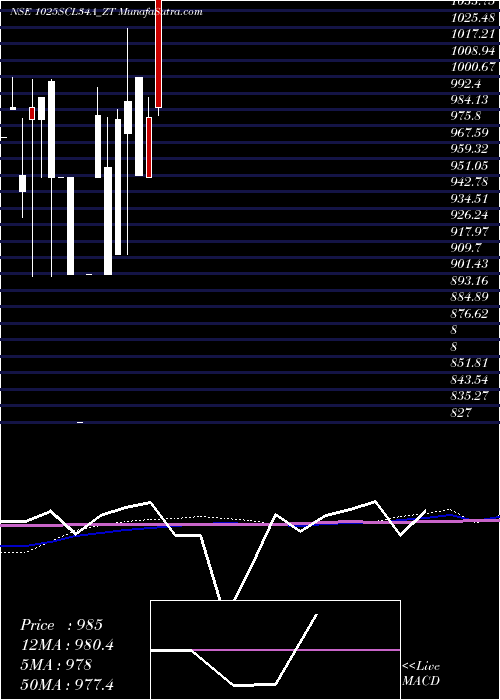Click the 884.89 price axis label
Image resolution: width=500 pixels, height=700 pixels.
pyautogui.click(x=469, y=297)
